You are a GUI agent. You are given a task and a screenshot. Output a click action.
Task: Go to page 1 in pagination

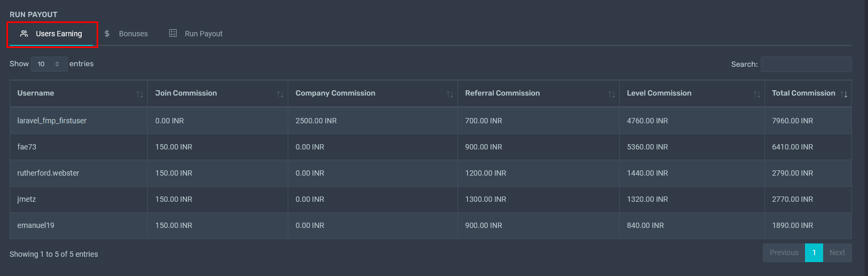click(x=814, y=253)
